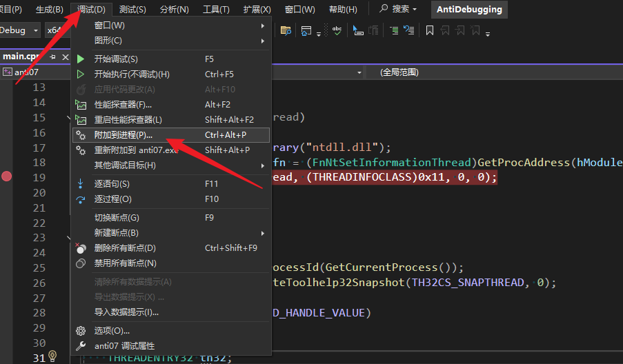Click the bookmark icon in the toolbar
The width and height of the screenshot is (623, 364).
[x=429, y=30]
